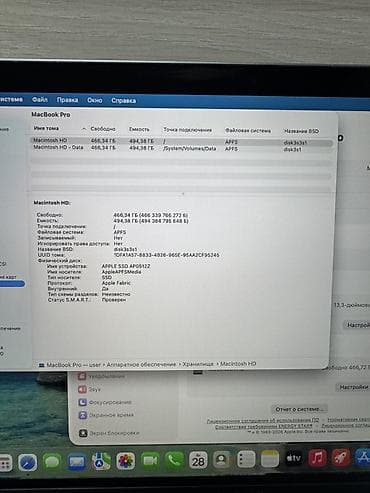The image size is (370, 493).
Task: Open the Справка menu
Action: pyautogui.click(x=124, y=100)
